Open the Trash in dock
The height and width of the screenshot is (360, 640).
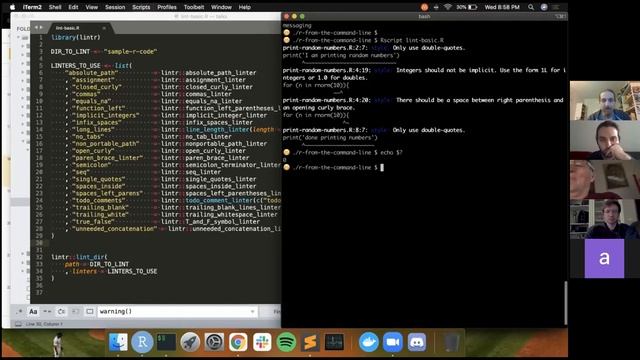click(x=451, y=342)
